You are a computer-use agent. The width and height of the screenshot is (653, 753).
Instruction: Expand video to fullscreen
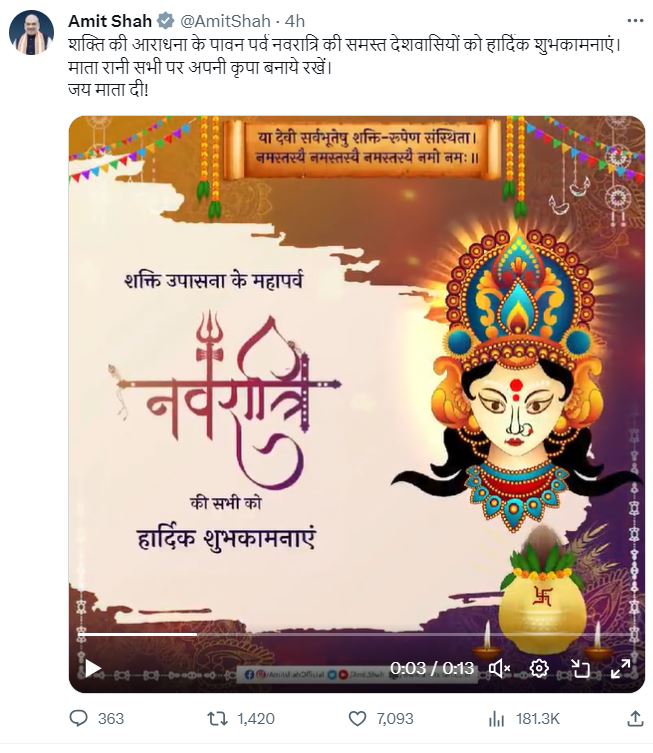click(x=620, y=668)
